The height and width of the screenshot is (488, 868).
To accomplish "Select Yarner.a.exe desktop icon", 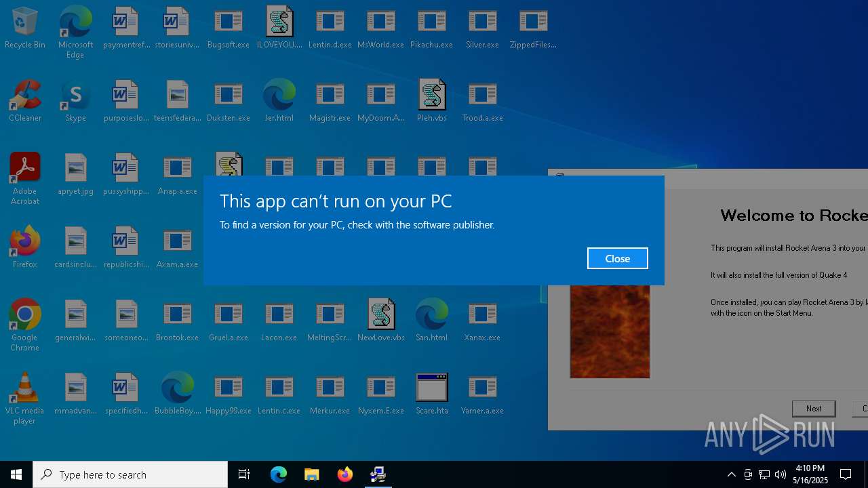I will (483, 394).
